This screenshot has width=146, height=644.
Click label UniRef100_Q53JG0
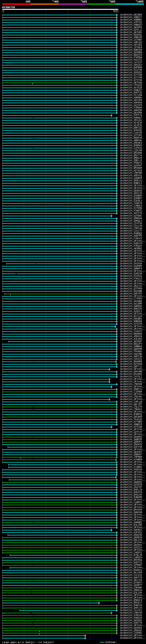coord(131,120)
